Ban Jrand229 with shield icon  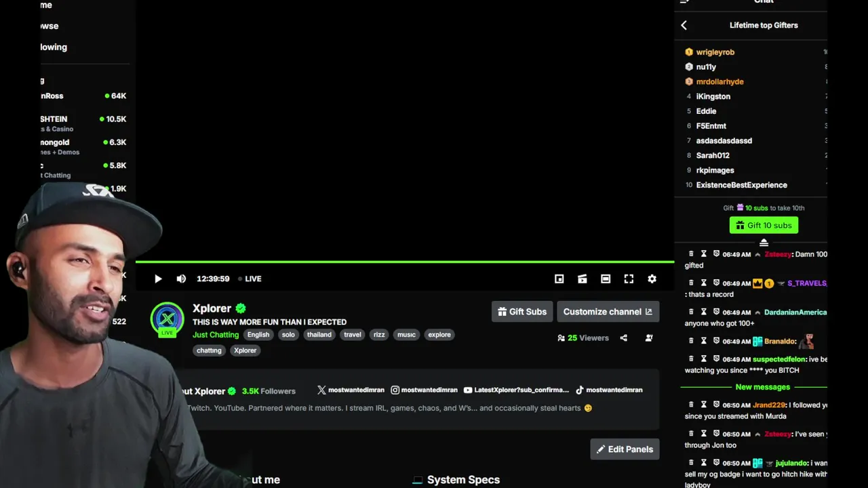click(x=716, y=405)
